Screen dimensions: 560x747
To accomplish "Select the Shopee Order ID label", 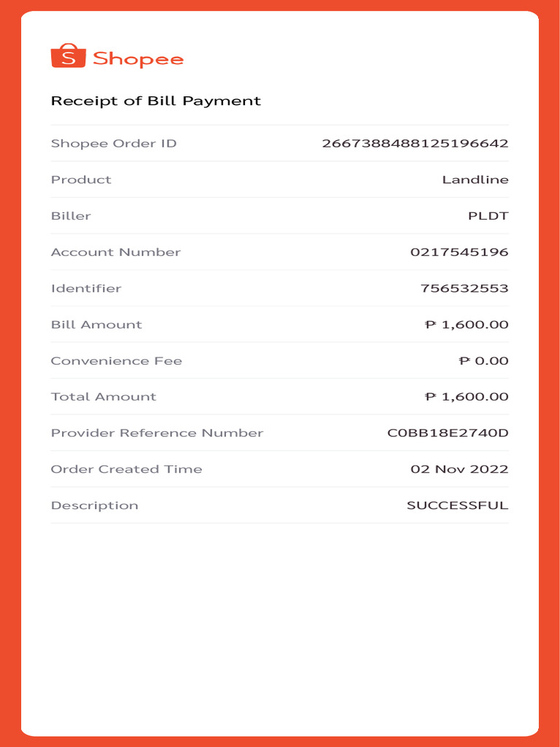I will 114,144.
